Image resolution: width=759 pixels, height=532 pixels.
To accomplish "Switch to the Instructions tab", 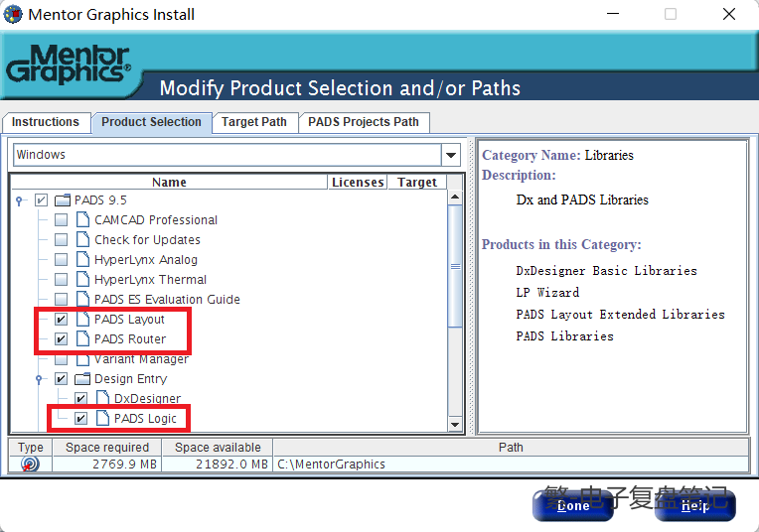I will coord(46,122).
